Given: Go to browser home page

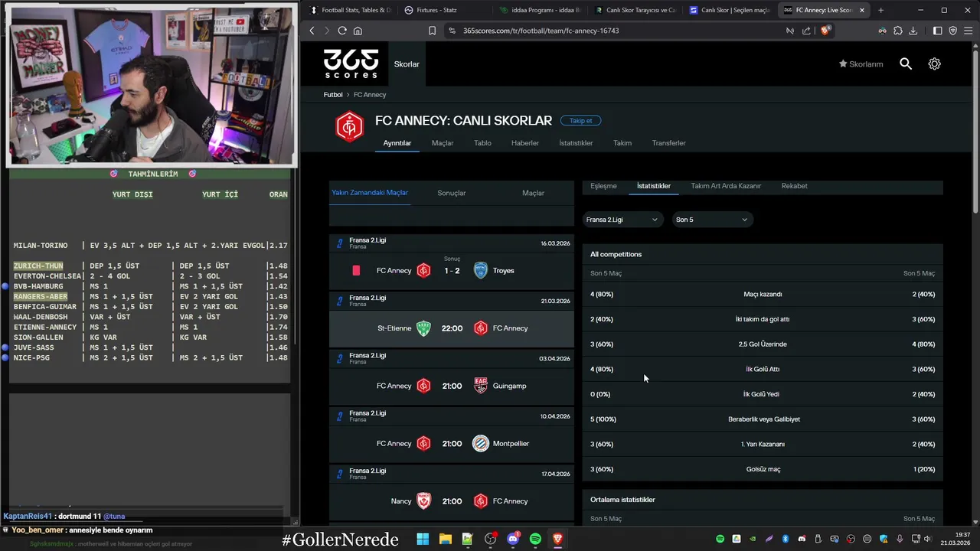Looking at the screenshot, I should pos(358,31).
